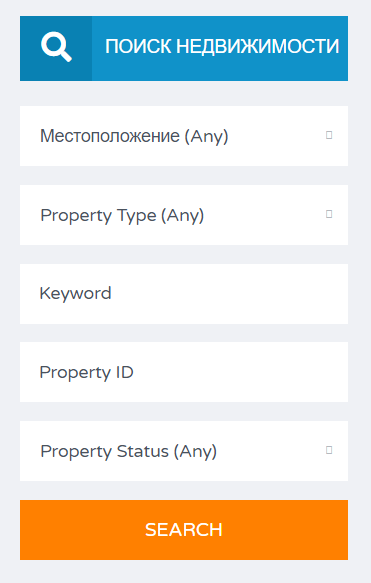This screenshot has width=371, height=583.
Task: Click the blue property search header bar
Action: coord(184,48)
